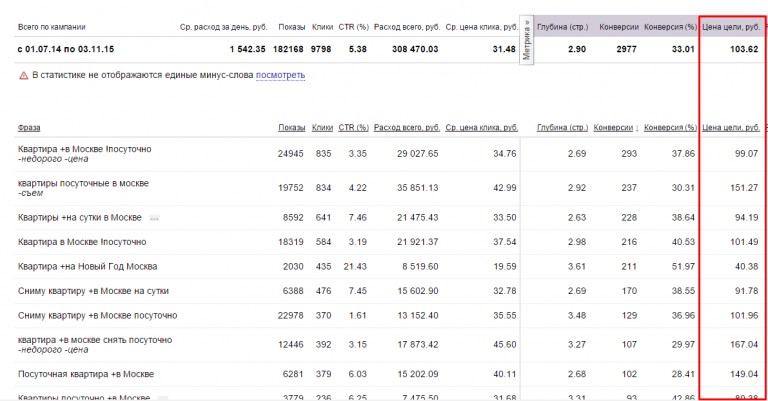Select phrase 'Посуточная квартира +в Москве'
768x401 pixels.
[85, 374]
